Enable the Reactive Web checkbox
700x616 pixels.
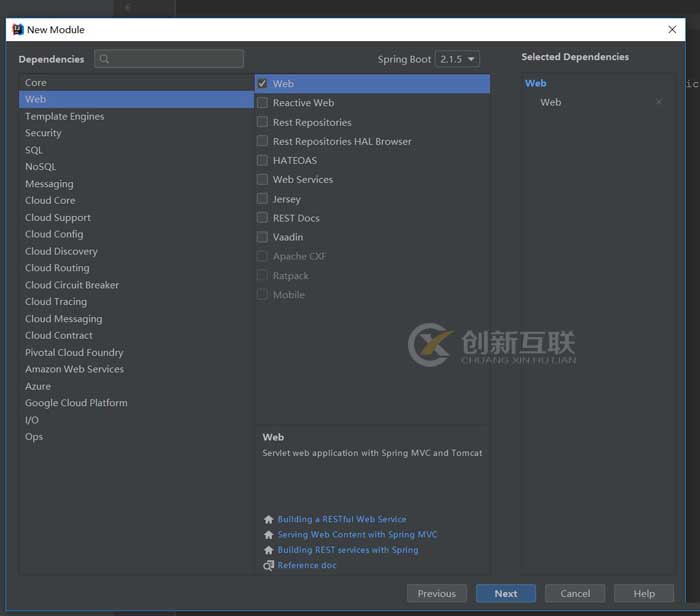(262, 103)
